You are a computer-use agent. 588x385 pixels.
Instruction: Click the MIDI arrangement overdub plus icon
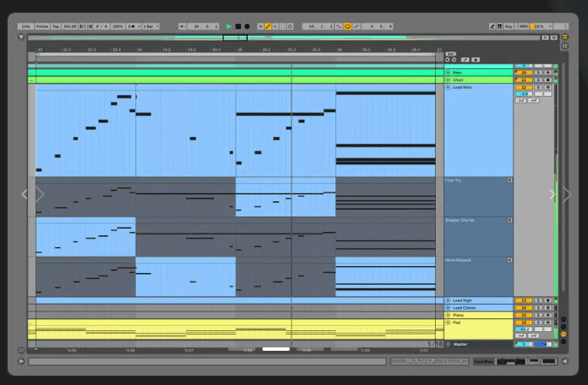click(261, 27)
